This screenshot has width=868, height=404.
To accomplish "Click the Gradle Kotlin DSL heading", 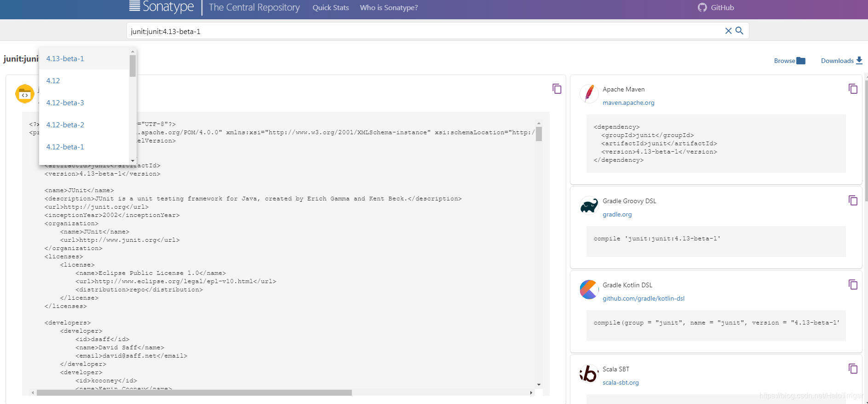I will (627, 285).
